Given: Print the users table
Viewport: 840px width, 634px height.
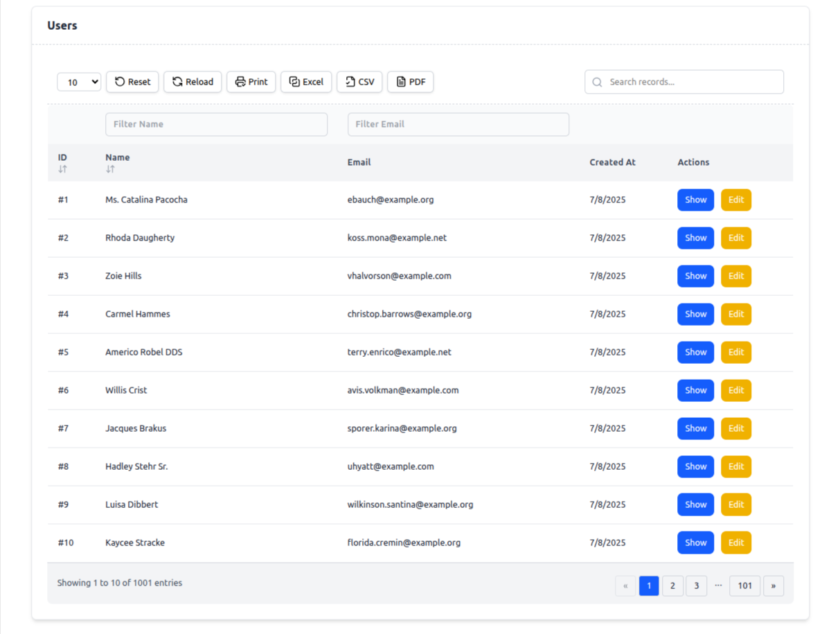Looking at the screenshot, I should click(251, 82).
